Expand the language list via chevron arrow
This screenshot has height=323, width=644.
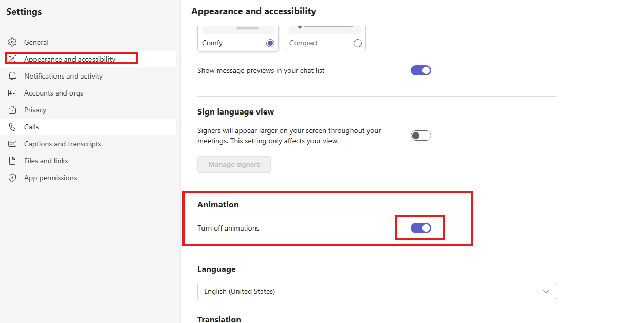(546, 291)
